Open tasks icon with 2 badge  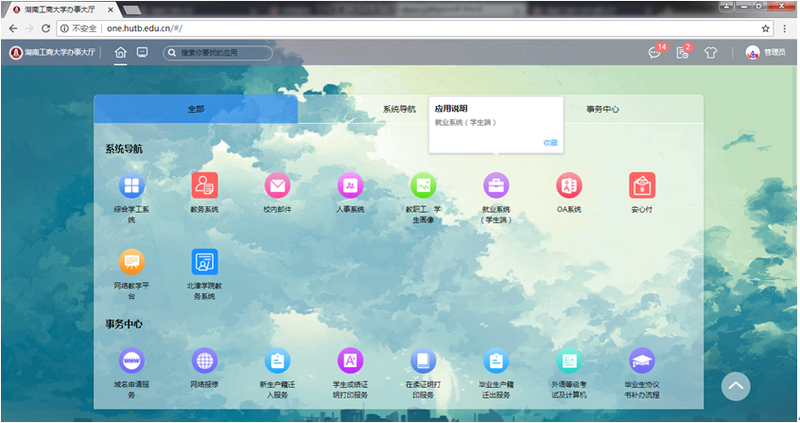tap(683, 52)
